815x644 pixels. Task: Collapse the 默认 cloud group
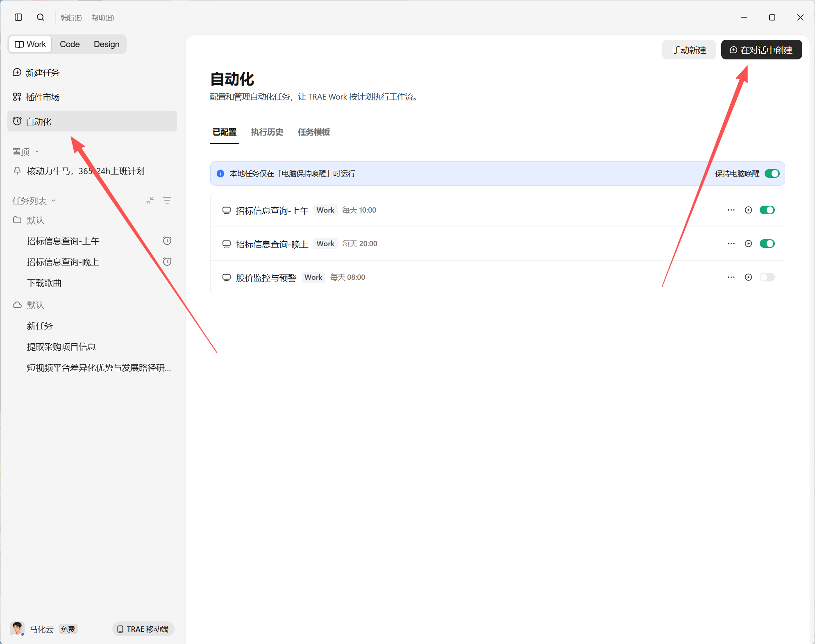29,305
